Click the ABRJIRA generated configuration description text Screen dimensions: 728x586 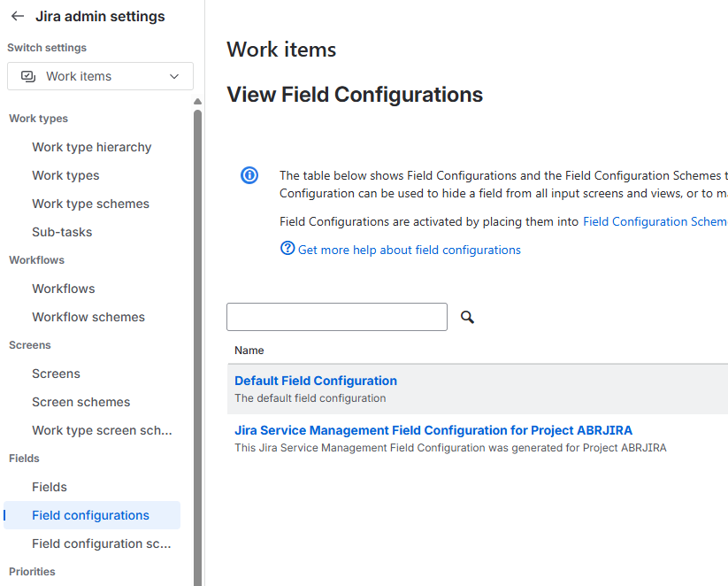(450, 448)
